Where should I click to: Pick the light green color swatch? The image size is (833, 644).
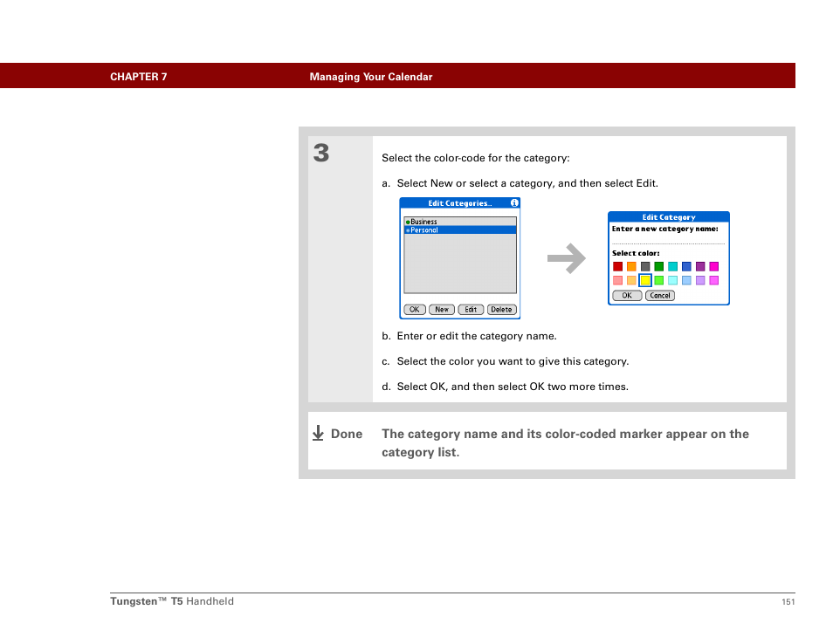[x=658, y=280]
